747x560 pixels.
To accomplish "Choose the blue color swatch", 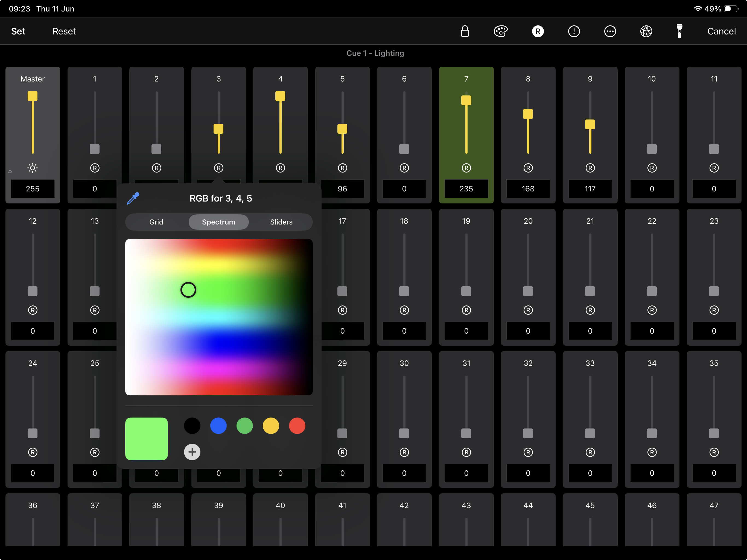I will click(218, 425).
